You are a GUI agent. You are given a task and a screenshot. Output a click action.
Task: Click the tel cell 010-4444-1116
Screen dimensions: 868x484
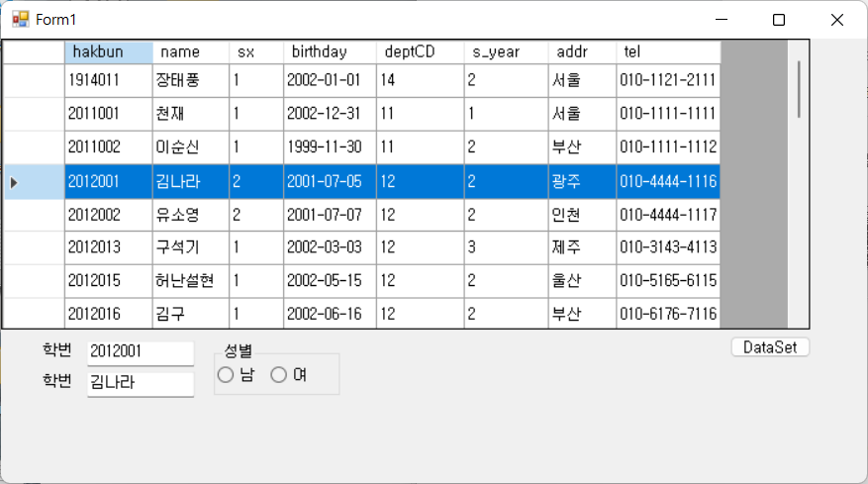668,182
